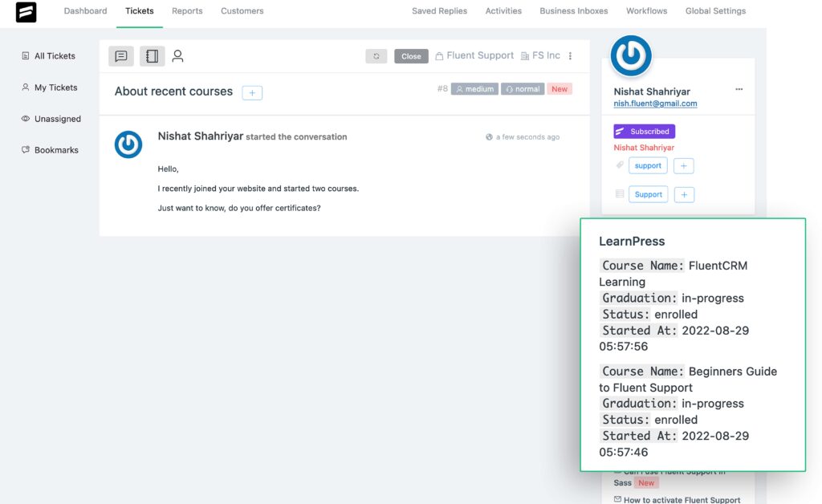
Task: Click the About recent courses ticket title
Action: tap(173, 91)
